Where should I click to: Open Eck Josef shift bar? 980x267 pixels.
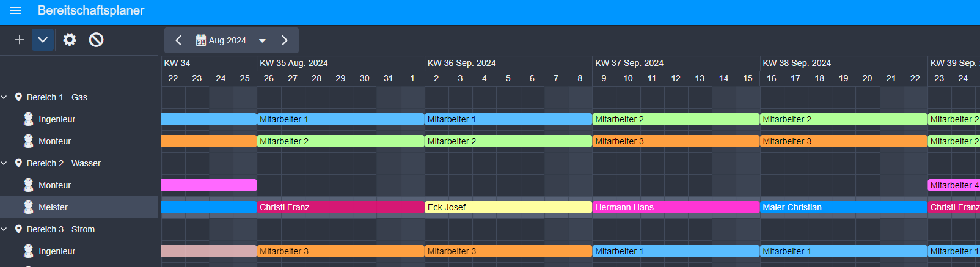pyautogui.click(x=508, y=207)
